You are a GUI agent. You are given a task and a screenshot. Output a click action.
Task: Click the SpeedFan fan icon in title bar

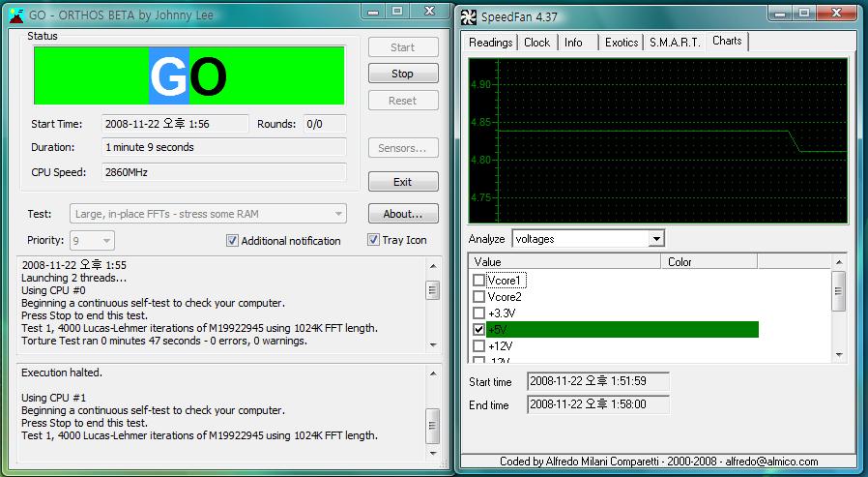click(469, 17)
